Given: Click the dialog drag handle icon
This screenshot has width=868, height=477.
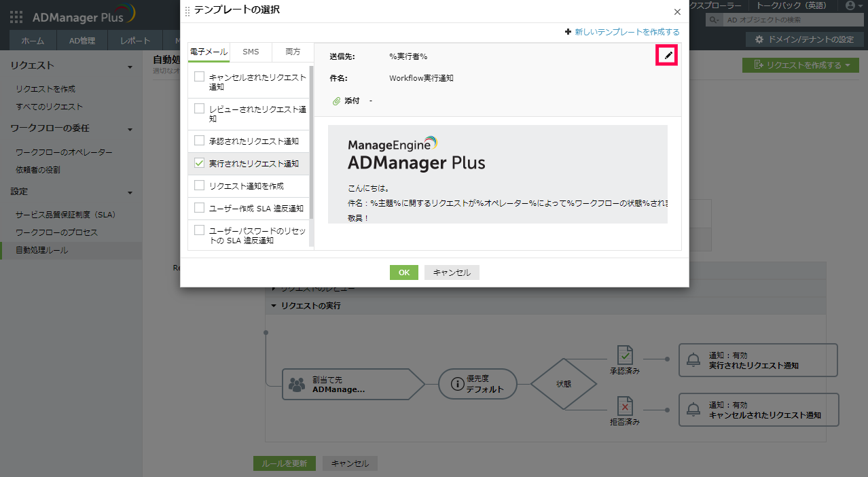Looking at the screenshot, I should click(187, 11).
